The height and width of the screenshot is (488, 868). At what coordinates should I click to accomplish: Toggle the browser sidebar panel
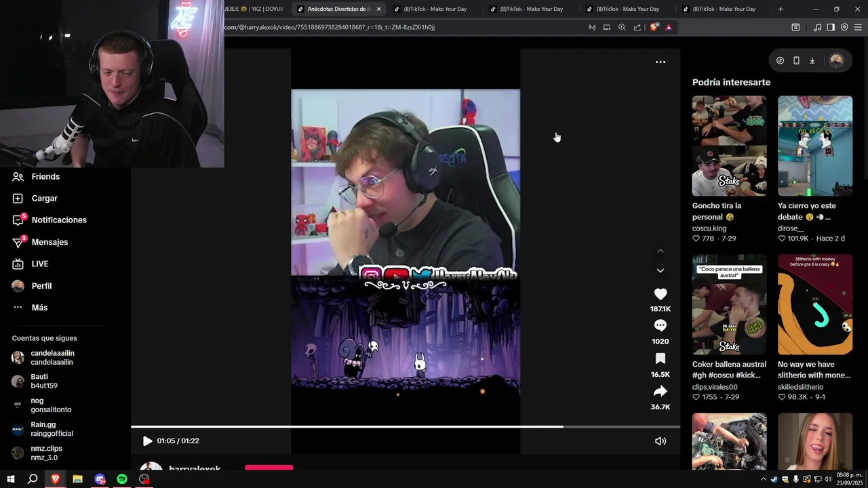point(831,27)
